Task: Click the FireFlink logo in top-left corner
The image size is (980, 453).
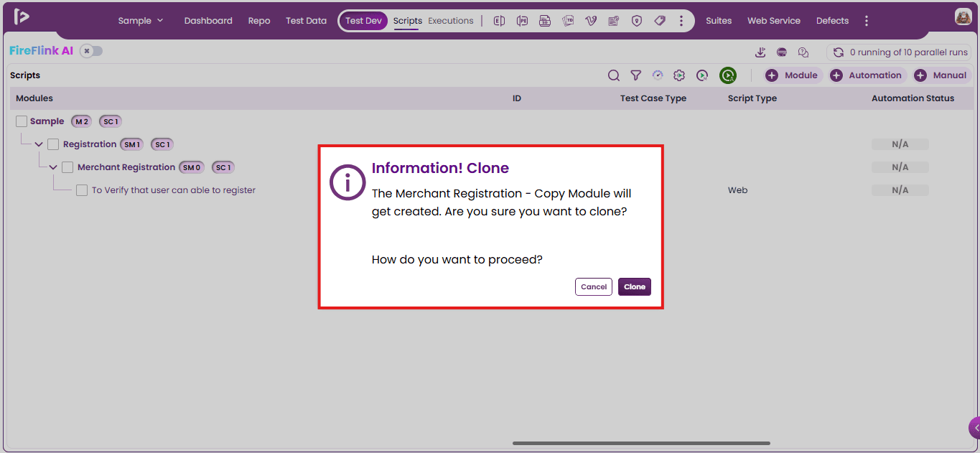Action: pos(22,17)
